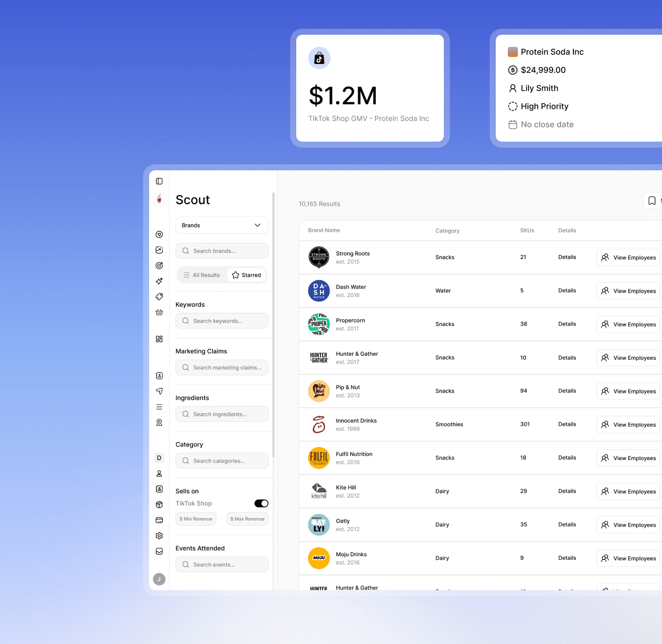
Task: View employees for Moju Drinks
Action: click(x=628, y=558)
